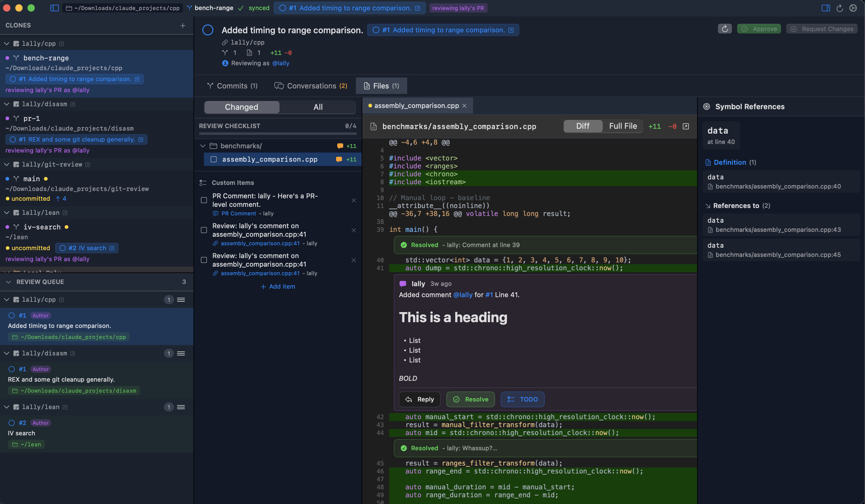Check the assembly_comparison.cpp file checkbox
Viewport: 865px width, 504px height.
pyautogui.click(x=214, y=159)
